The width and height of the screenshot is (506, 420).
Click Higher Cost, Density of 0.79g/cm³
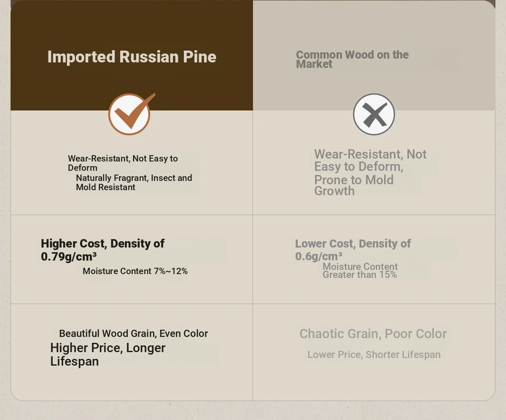pos(102,250)
